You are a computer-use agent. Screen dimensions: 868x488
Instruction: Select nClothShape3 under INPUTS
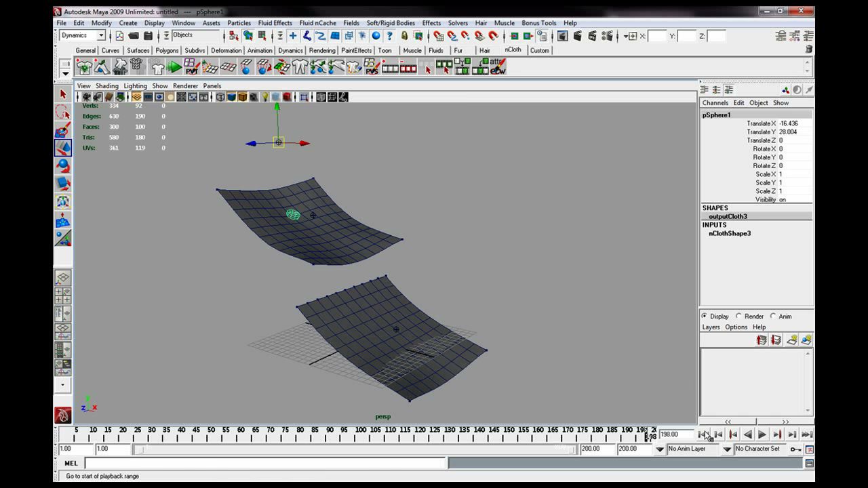(730, 233)
